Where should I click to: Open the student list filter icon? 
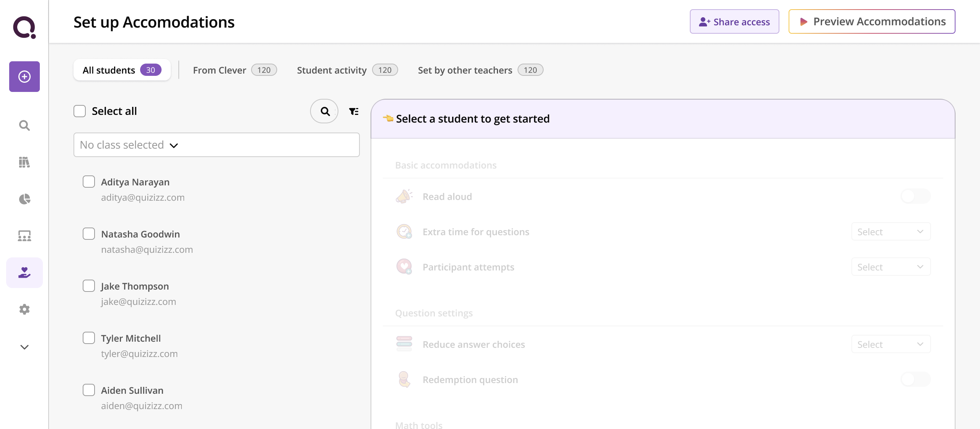(354, 111)
